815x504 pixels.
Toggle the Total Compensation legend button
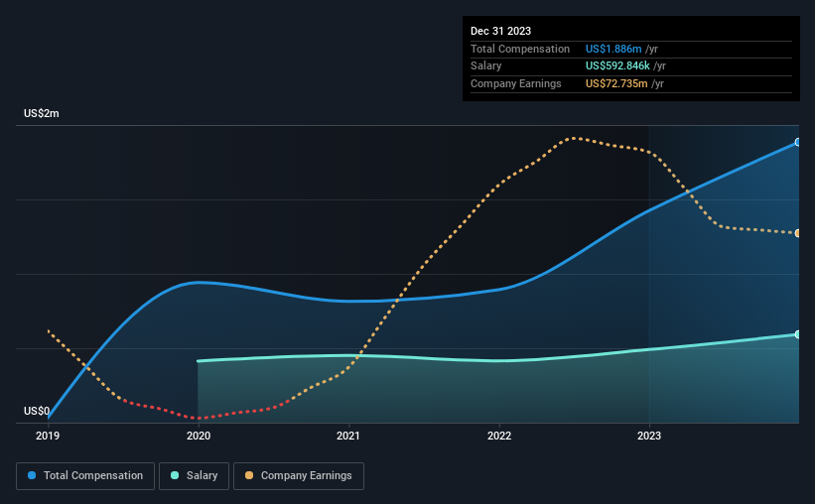click(x=85, y=476)
